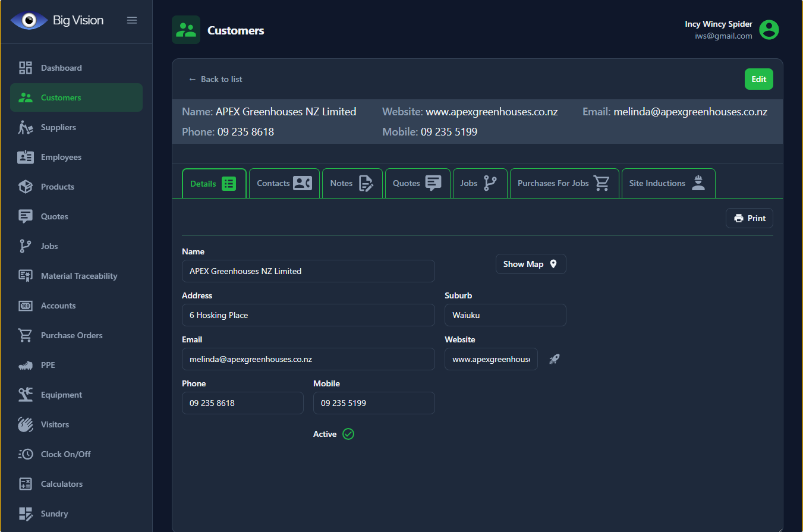
Task: Open Equipment in the sidebar menu
Action: [x=61, y=395]
